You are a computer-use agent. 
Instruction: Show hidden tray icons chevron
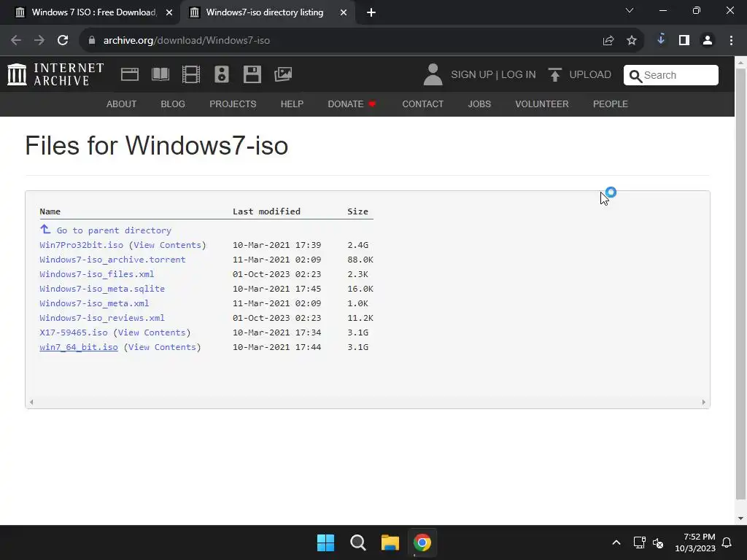click(616, 542)
